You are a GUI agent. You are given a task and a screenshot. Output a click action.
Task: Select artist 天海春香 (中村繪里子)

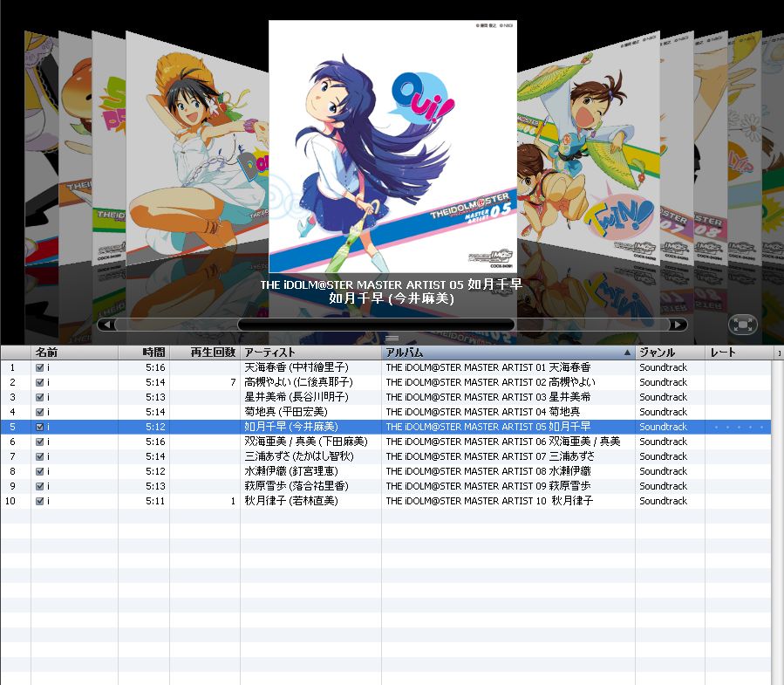point(297,367)
